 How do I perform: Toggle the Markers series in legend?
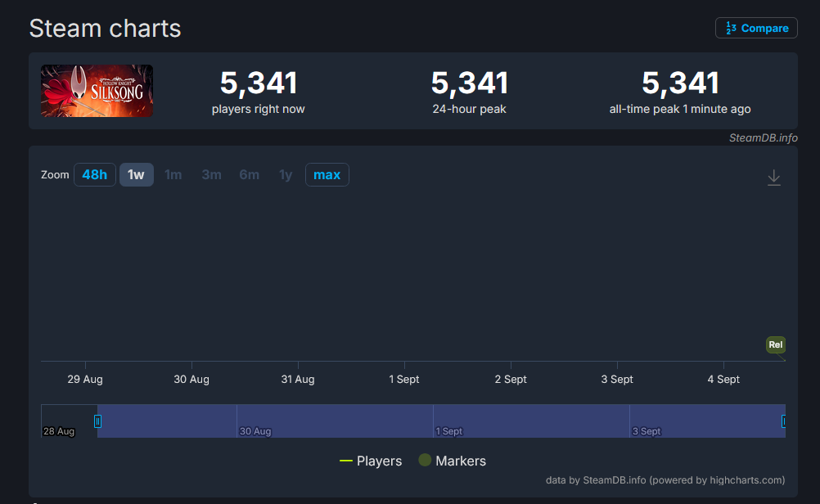453,461
